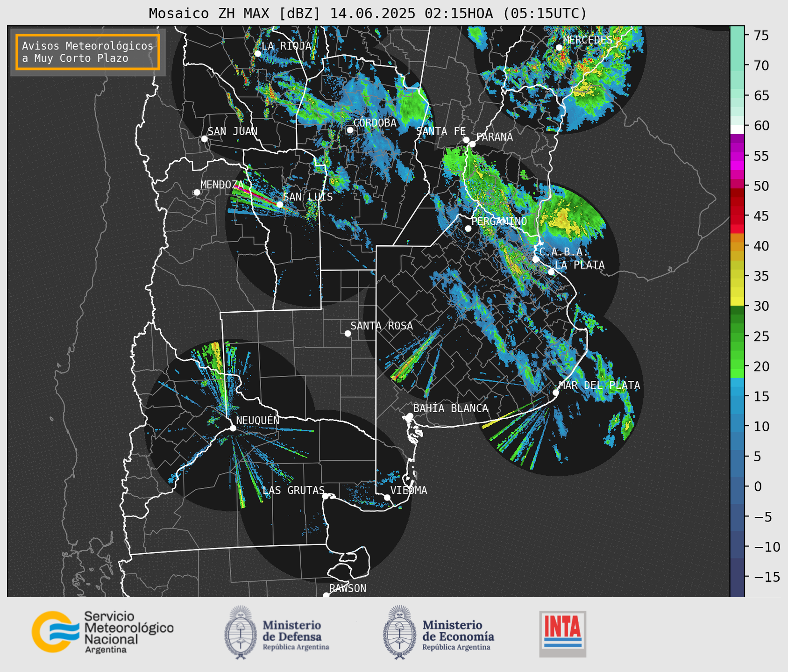
Task: Click the C.A.B.A. city marker
Action: [x=536, y=259]
